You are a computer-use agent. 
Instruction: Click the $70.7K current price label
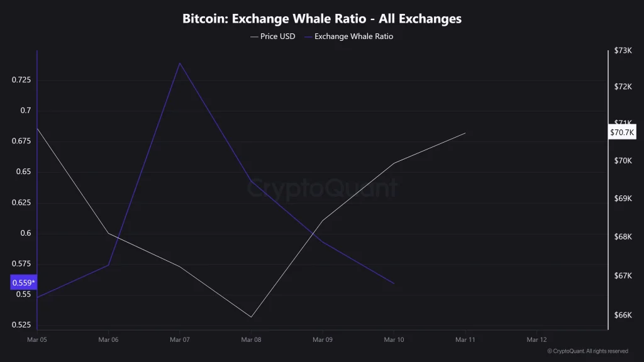[x=623, y=133]
